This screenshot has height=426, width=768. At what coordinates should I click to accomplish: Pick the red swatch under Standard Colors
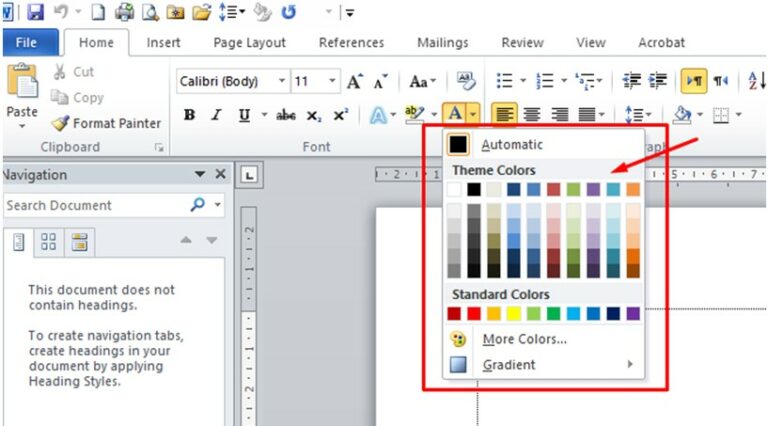[474, 314]
